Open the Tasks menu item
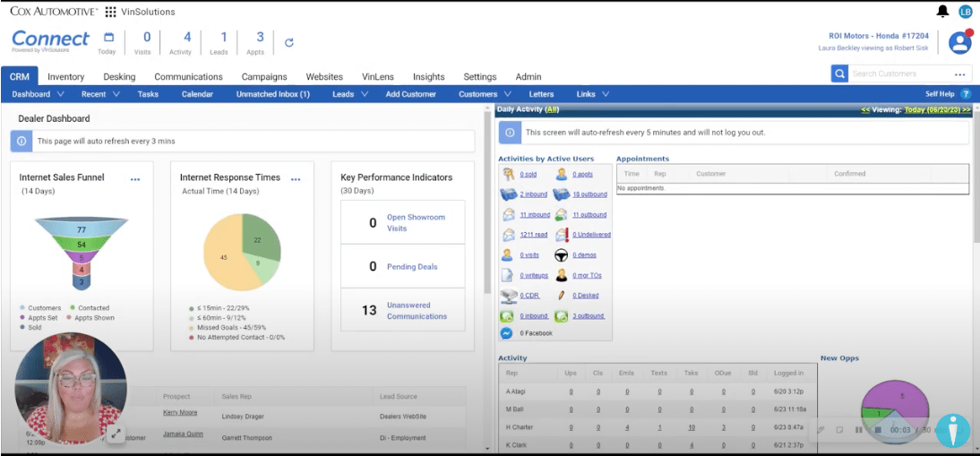The width and height of the screenshot is (980, 456). click(148, 94)
